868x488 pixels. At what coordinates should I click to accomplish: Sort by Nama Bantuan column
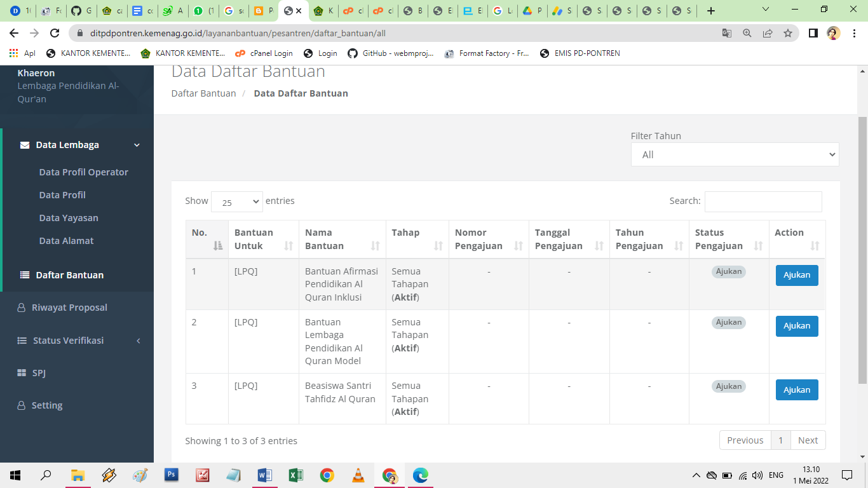pos(342,239)
